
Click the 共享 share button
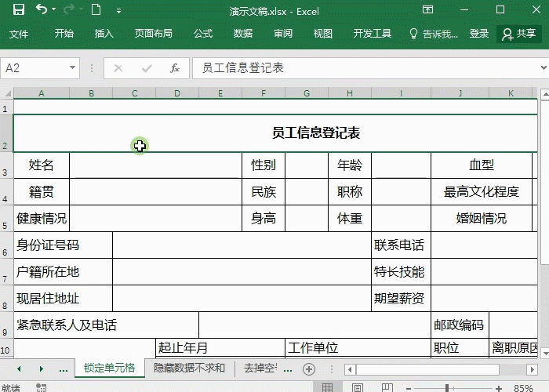coord(519,34)
